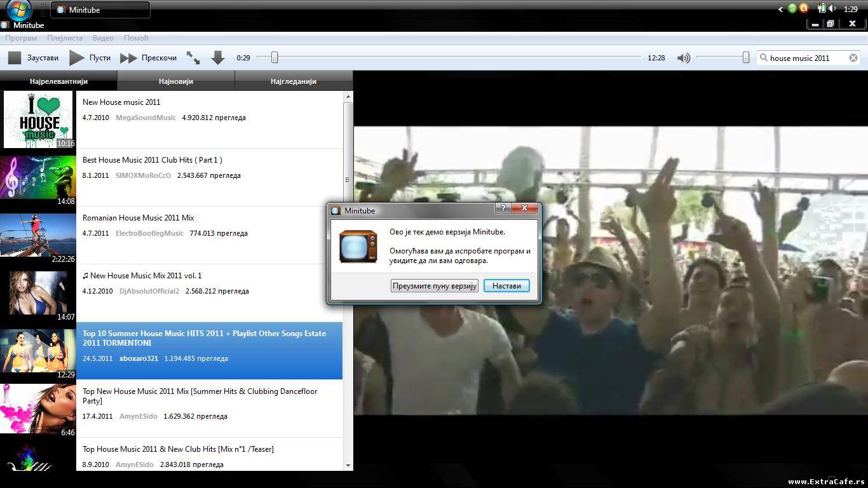Open the Best House Music 2011 Club Hits thumbnail

point(38,177)
